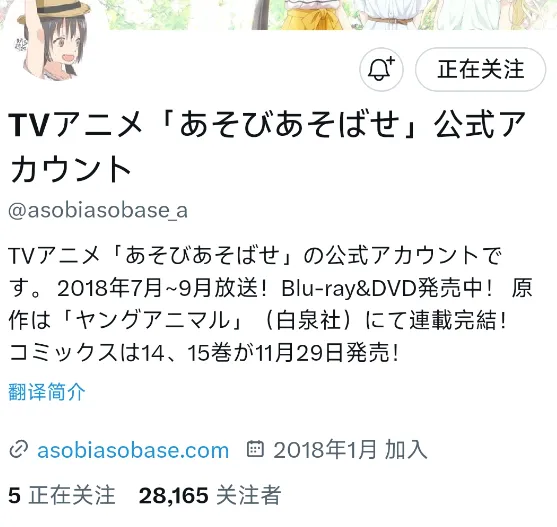View the 28,165 关注者 followers list
The width and height of the screenshot is (557, 527).
(210, 495)
